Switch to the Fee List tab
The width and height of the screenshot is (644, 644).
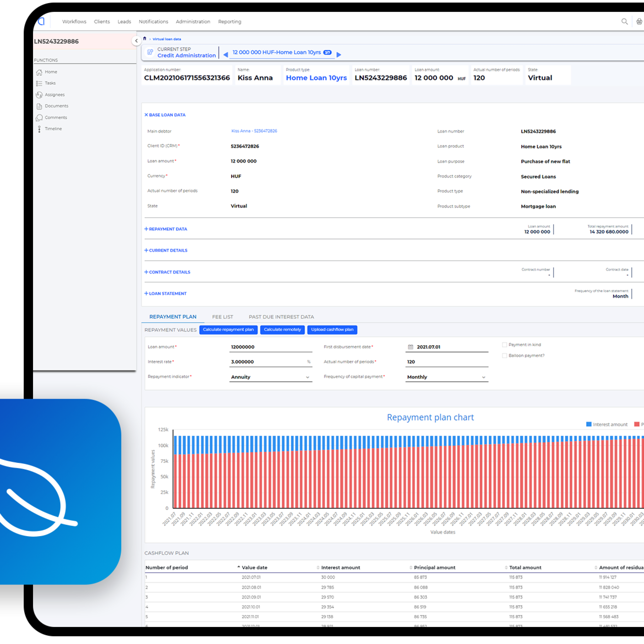[222, 317]
